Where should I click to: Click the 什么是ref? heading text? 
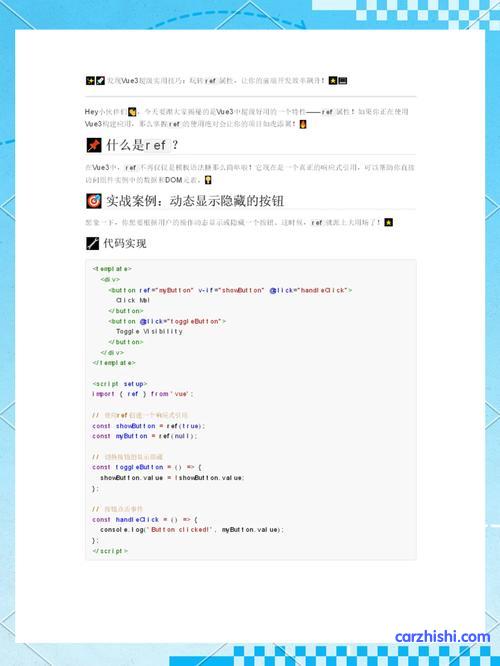tap(142, 145)
